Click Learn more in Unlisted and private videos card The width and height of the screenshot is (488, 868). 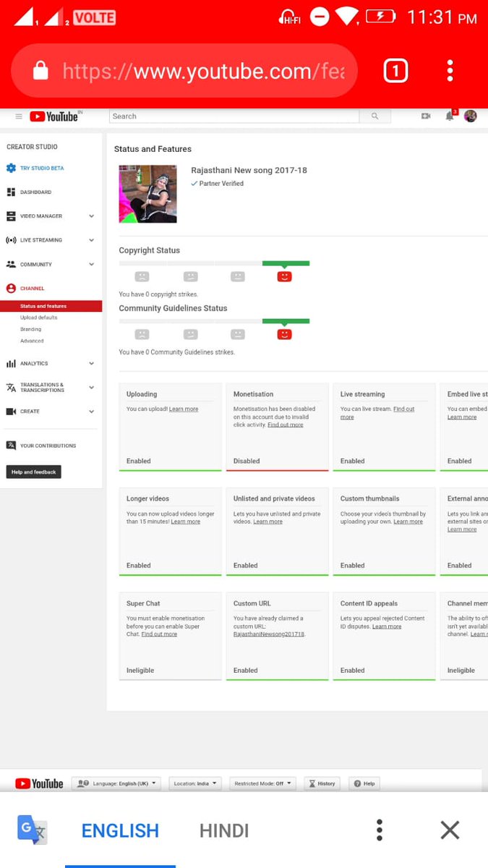268,522
